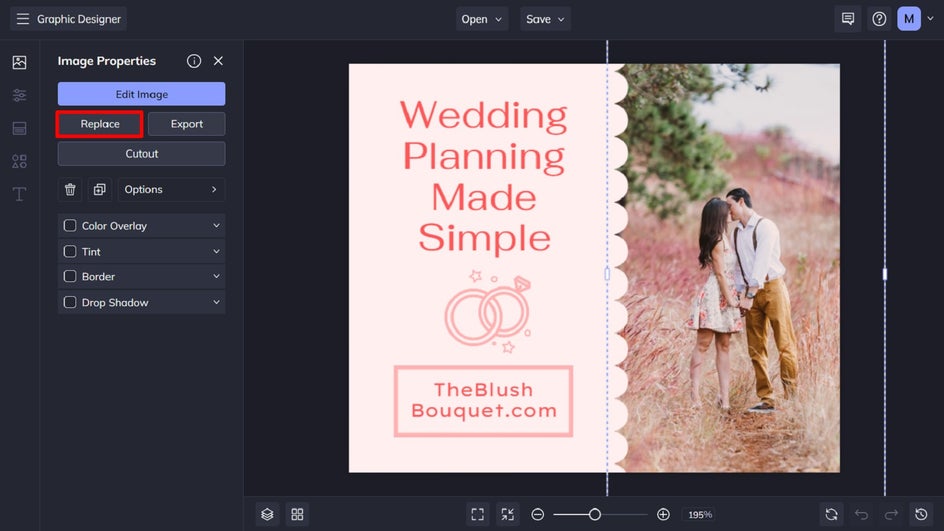This screenshot has width=944, height=531.
Task: Click the Export button
Action: [187, 124]
